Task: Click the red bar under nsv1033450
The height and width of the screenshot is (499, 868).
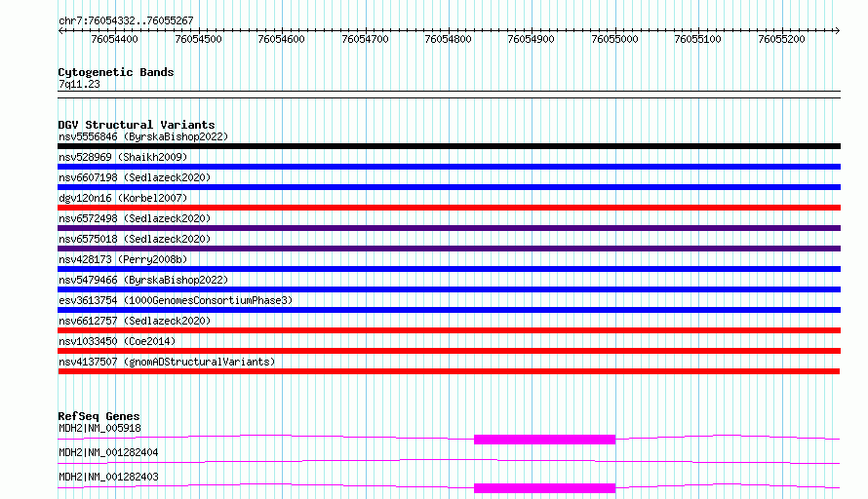Action: tap(449, 351)
